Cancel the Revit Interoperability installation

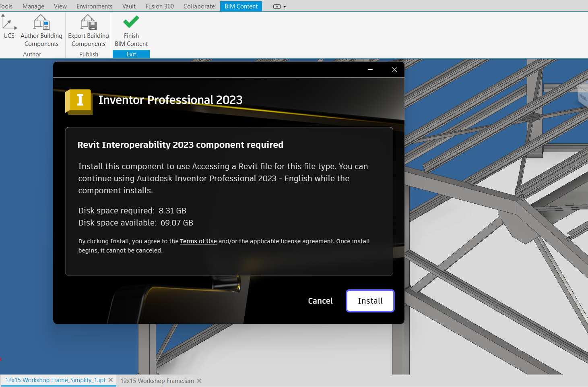(320, 300)
